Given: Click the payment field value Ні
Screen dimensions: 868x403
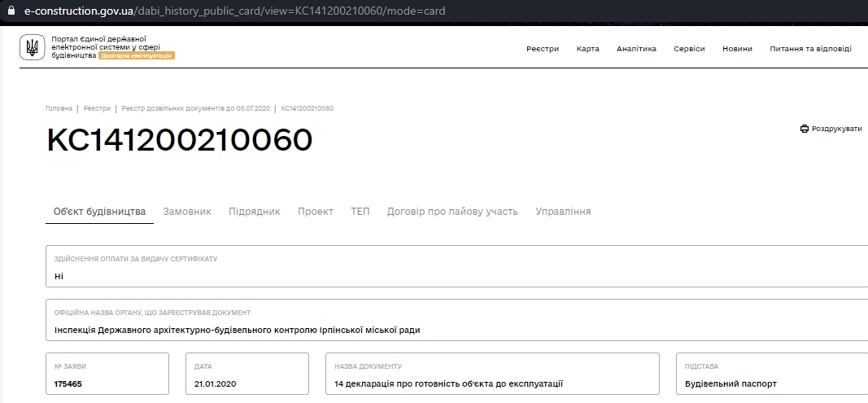Looking at the screenshot, I should (59, 276).
